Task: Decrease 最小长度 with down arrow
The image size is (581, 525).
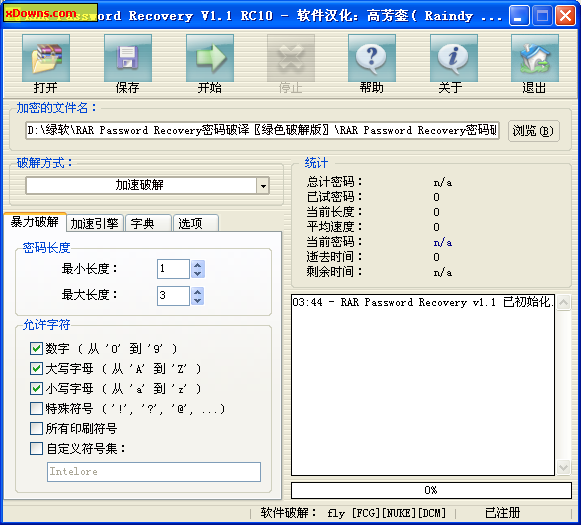Action: [197, 273]
